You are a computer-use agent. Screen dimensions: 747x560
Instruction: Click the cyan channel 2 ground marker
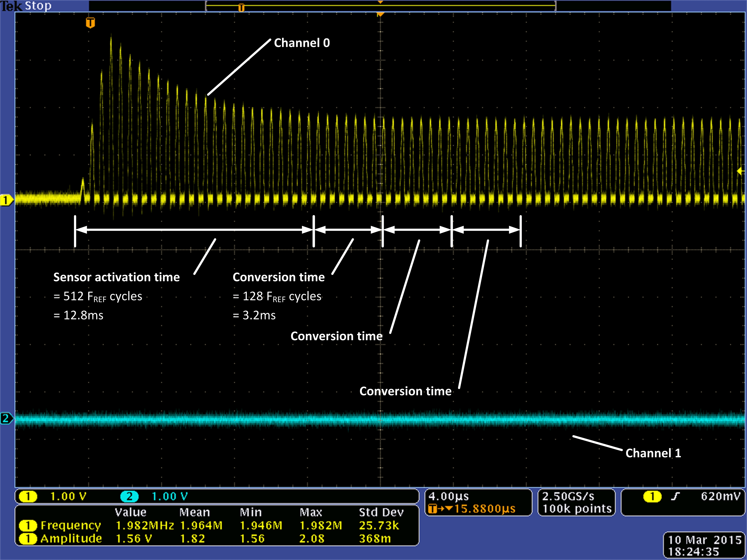5,419
